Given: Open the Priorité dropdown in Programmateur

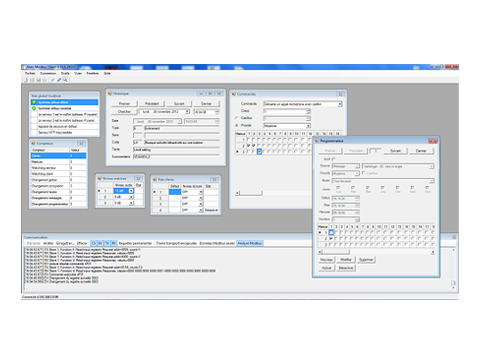Looking at the screenshot, I should pyautogui.click(x=357, y=173).
